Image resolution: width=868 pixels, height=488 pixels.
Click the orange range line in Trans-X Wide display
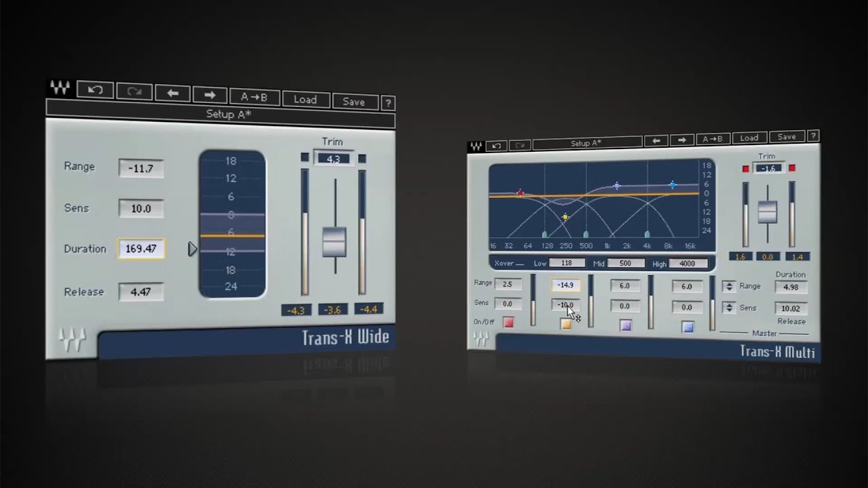[232, 235]
